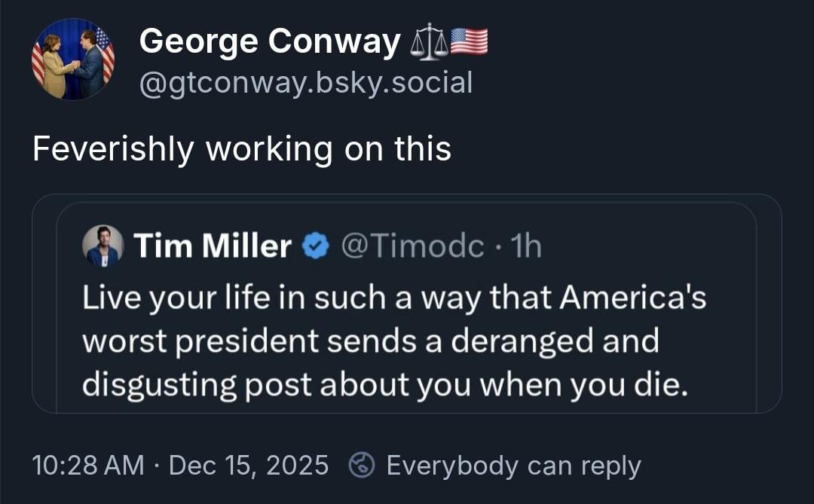Click the George Conway display name
This screenshot has width=814, height=504.
coord(270,41)
